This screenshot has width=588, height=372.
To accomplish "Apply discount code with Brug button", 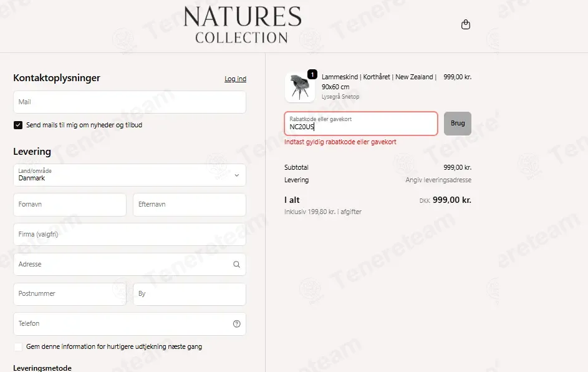I will [x=458, y=124].
